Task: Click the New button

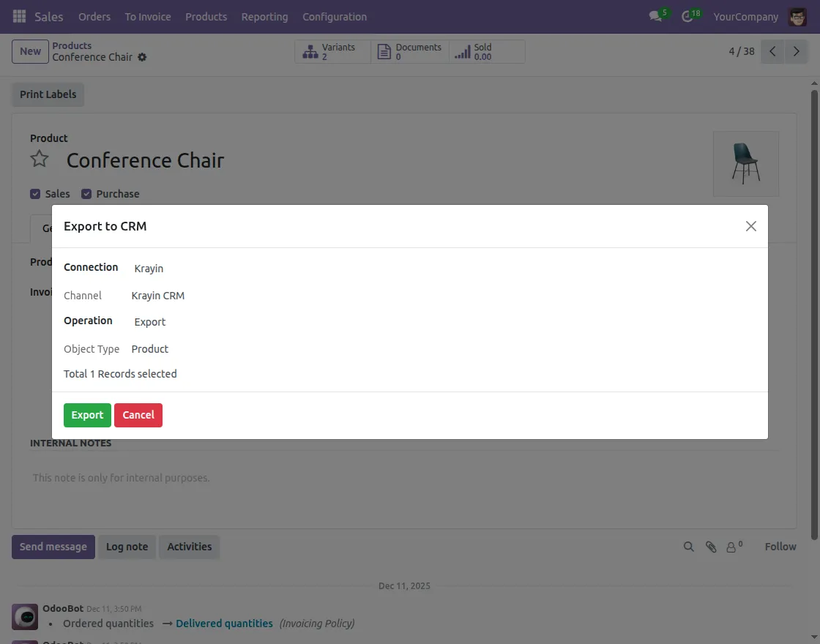Action: point(30,51)
